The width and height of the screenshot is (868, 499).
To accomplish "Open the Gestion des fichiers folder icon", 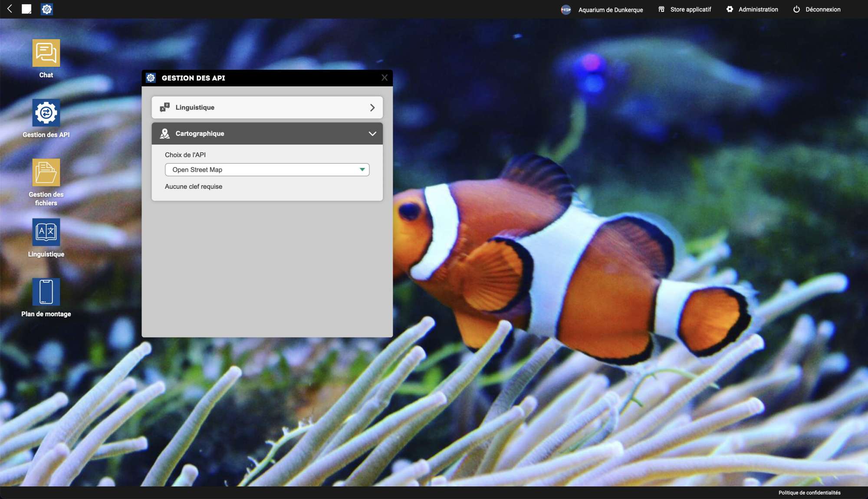I will 46,173.
